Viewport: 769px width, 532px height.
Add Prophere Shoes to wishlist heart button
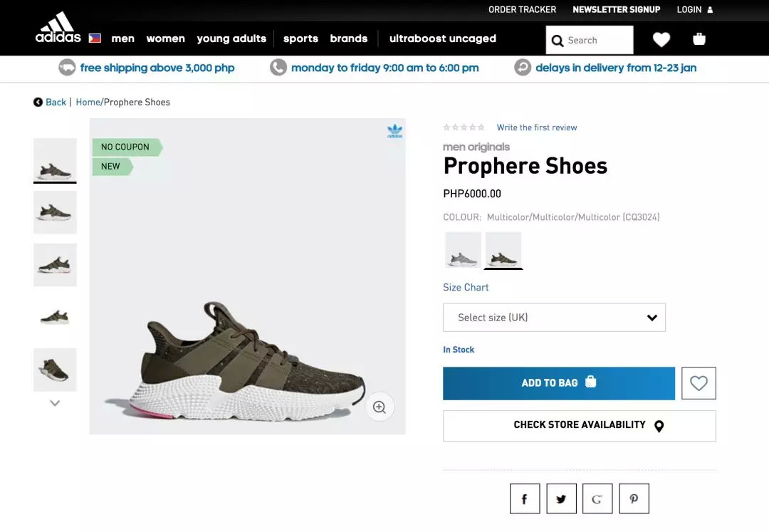point(699,383)
